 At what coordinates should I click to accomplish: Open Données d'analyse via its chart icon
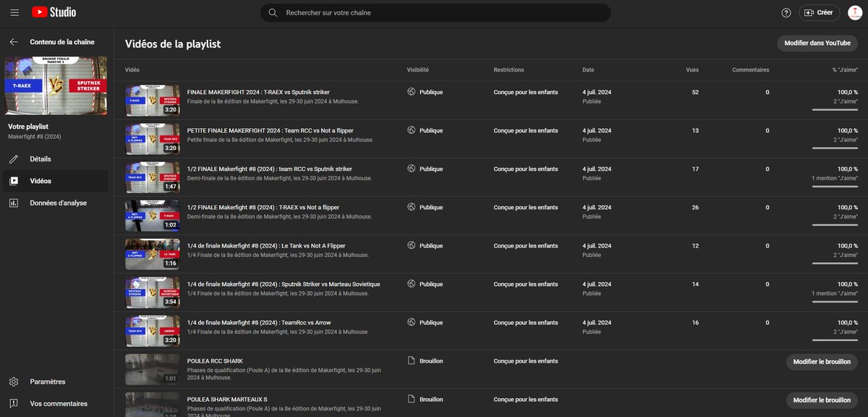point(14,203)
